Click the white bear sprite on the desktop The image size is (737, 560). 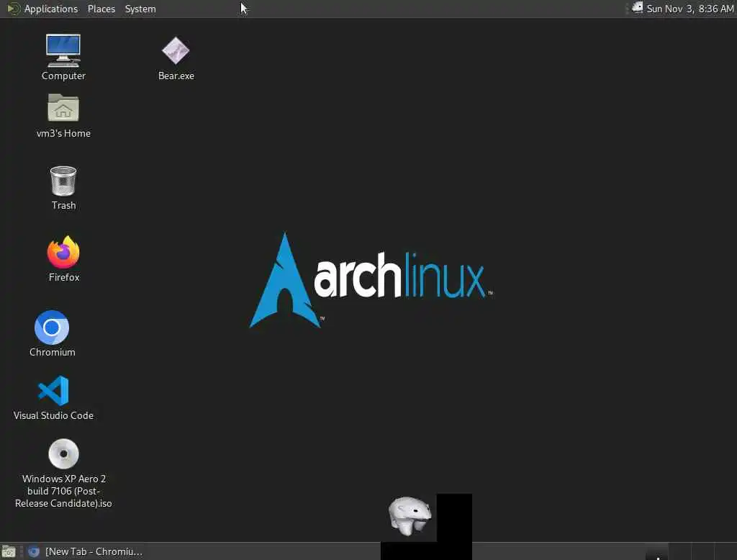tap(410, 516)
